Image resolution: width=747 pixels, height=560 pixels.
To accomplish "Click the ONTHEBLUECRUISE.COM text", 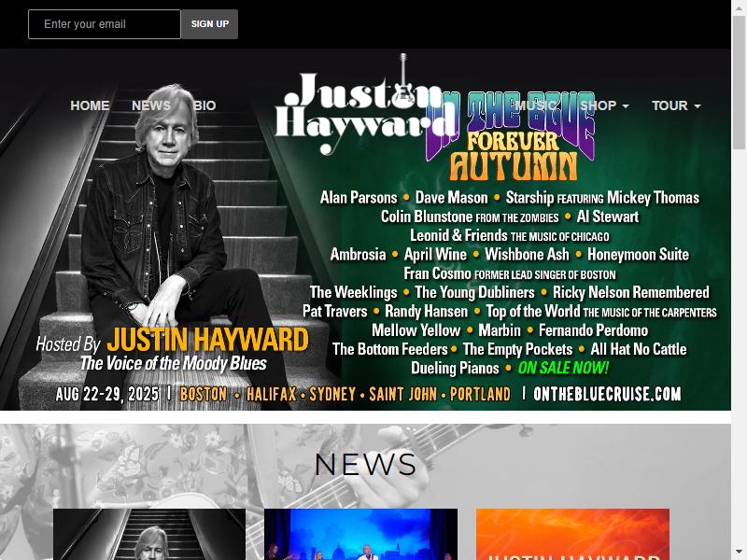I will [607, 394].
